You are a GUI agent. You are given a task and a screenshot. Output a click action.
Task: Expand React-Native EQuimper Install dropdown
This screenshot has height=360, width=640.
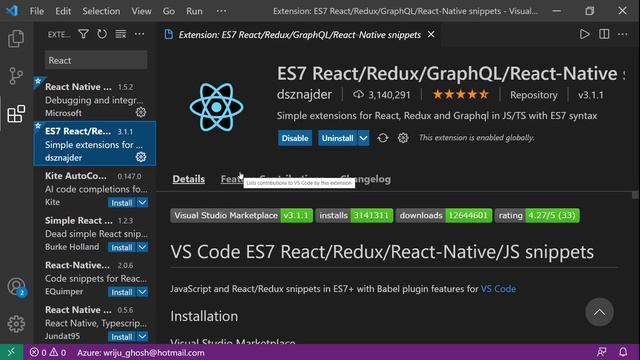pos(142,292)
